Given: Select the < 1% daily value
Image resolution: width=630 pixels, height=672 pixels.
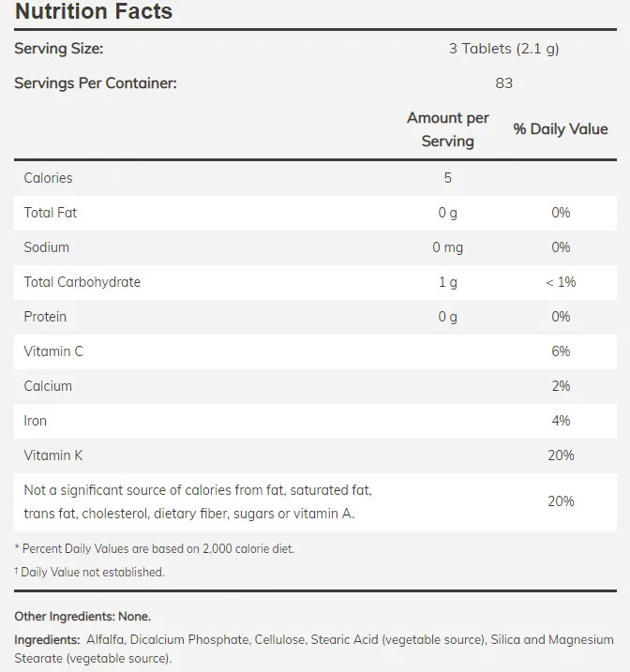Looking at the screenshot, I should (561, 282).
